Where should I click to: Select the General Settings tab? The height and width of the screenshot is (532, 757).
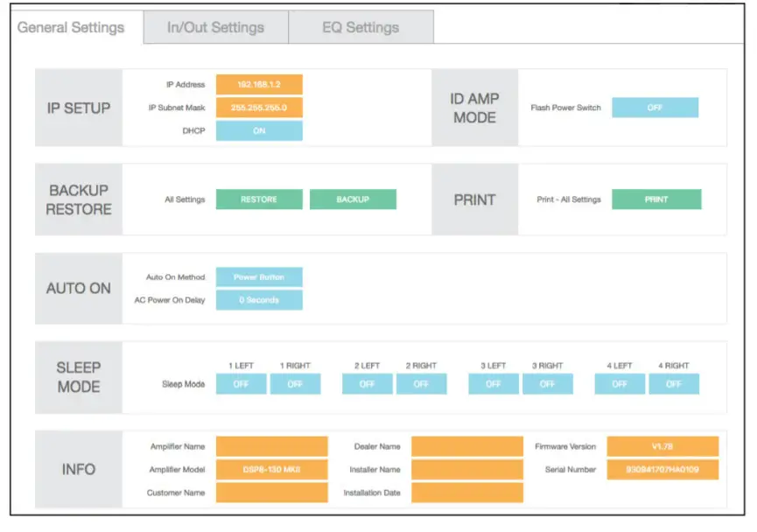click(x=71, y=27)
